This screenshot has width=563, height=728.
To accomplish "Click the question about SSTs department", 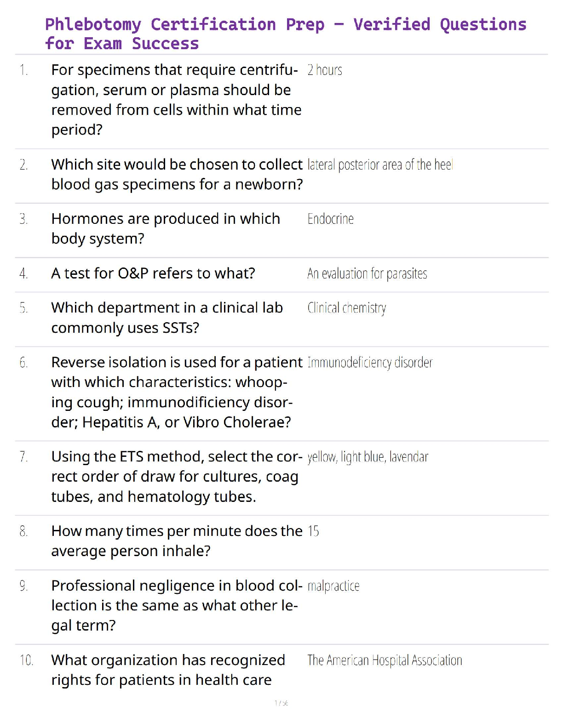I will (167, 318).
